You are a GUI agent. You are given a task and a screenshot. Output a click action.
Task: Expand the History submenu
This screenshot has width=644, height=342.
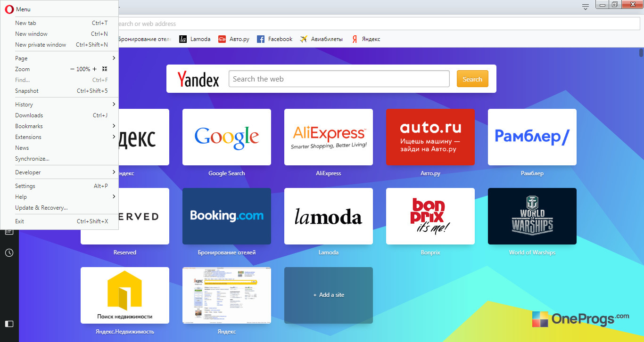pos(59,105)
